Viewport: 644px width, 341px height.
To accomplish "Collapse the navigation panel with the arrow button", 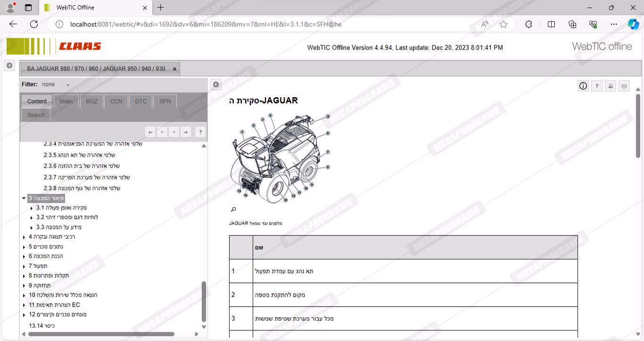I will pyautogui.click(x=215, y=84).
